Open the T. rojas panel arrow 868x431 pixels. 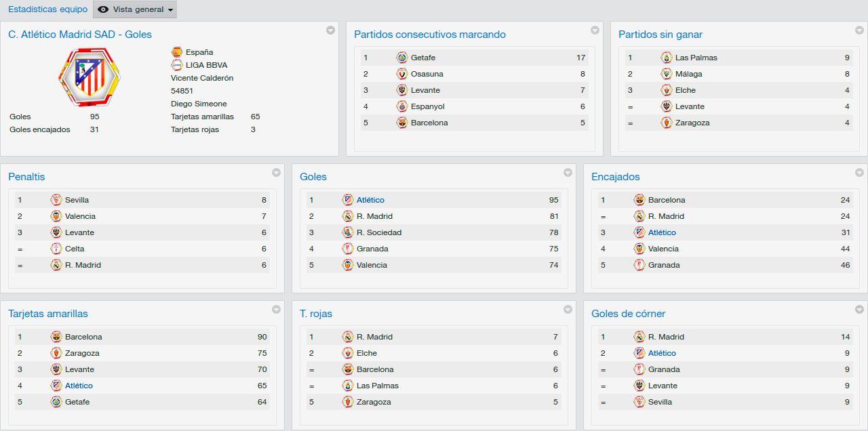568,309
